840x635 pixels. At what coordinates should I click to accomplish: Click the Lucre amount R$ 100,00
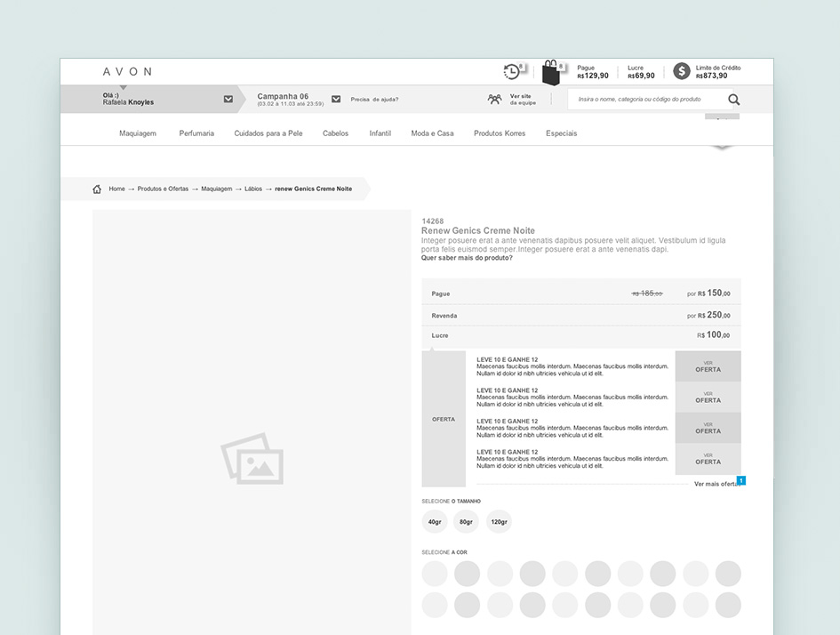pos(713,335)
